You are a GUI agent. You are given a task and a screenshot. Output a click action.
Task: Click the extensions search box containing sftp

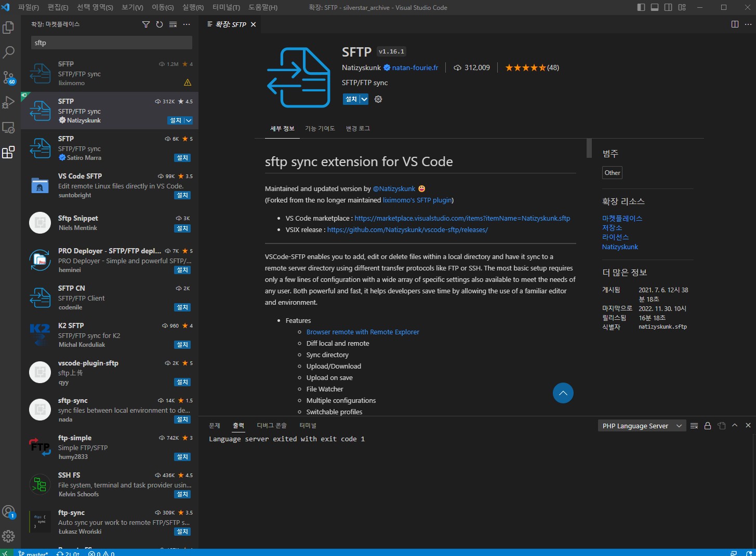click(x=112, y=43)
